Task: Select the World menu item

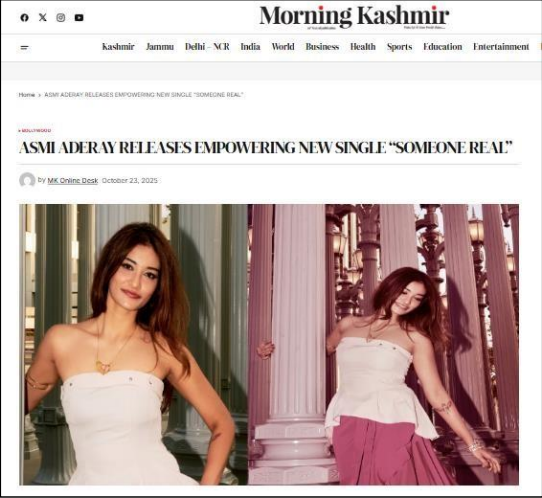Action: tap(283, 47)
